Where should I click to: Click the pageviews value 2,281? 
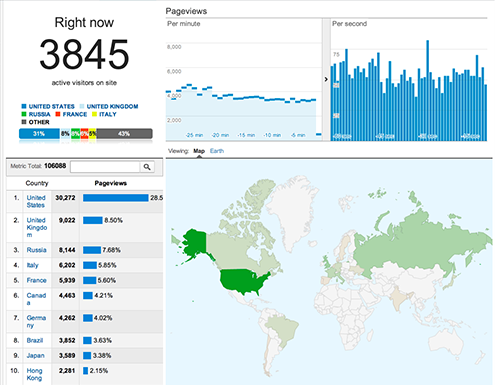coord(67,371)
